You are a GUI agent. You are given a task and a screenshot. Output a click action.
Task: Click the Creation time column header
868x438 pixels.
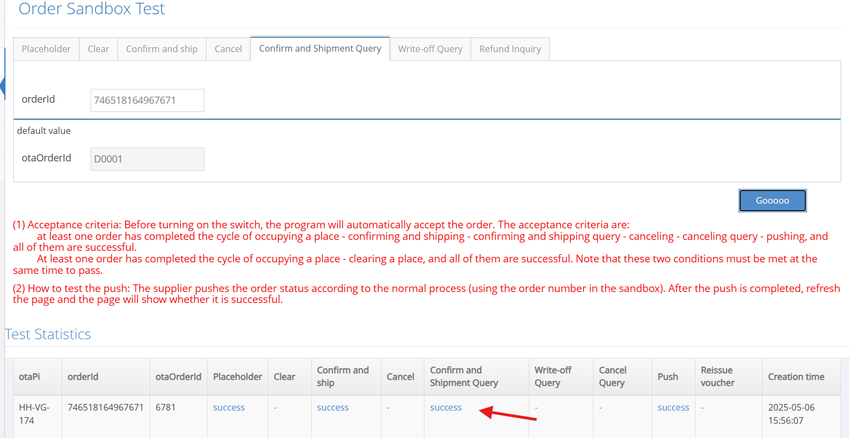point(796,377)
